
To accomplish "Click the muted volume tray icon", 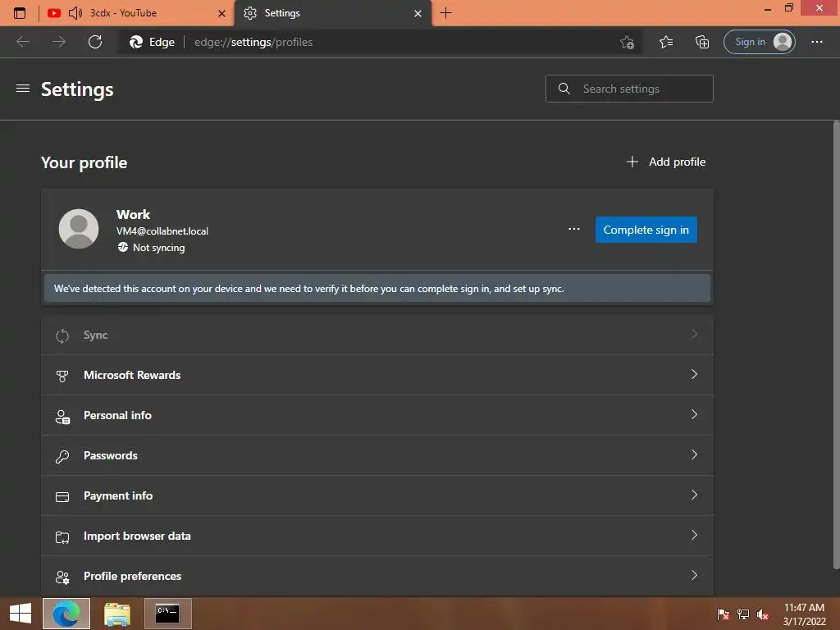I will pyautogui.click(x=763, y=614).
